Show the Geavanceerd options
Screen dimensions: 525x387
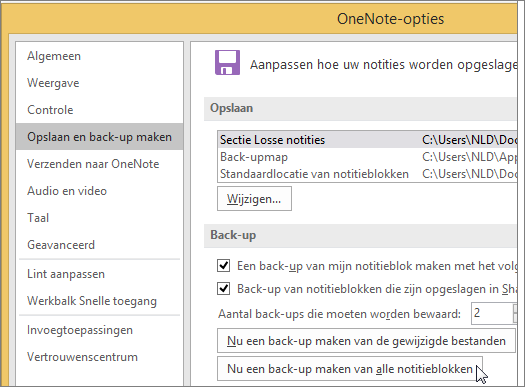(x=99, y=245)
